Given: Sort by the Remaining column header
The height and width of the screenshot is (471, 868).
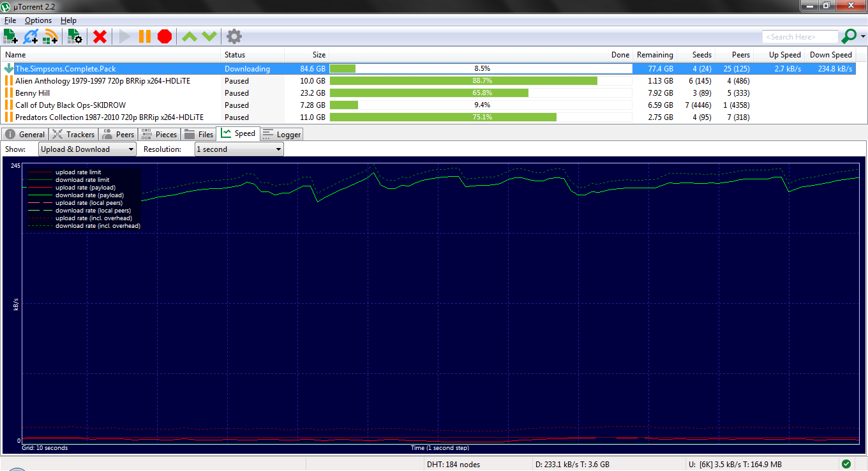Looking at the screenshot, I should tap(654, 55).
